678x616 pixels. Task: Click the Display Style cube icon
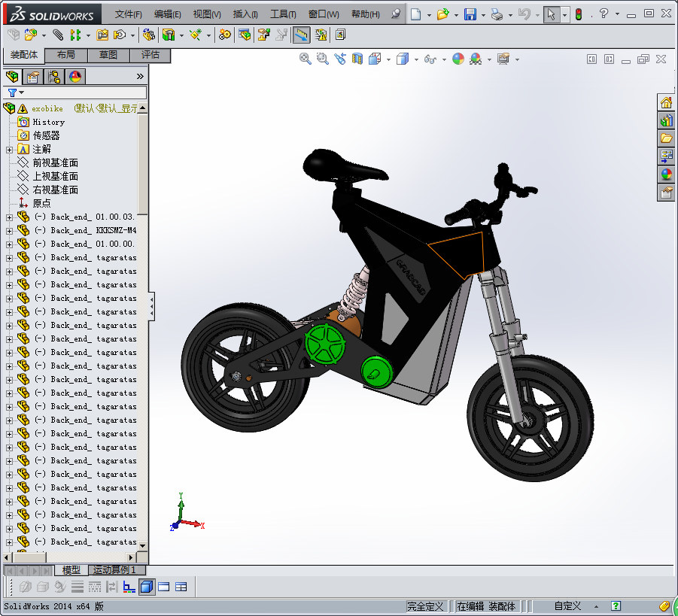pos(403,59)
